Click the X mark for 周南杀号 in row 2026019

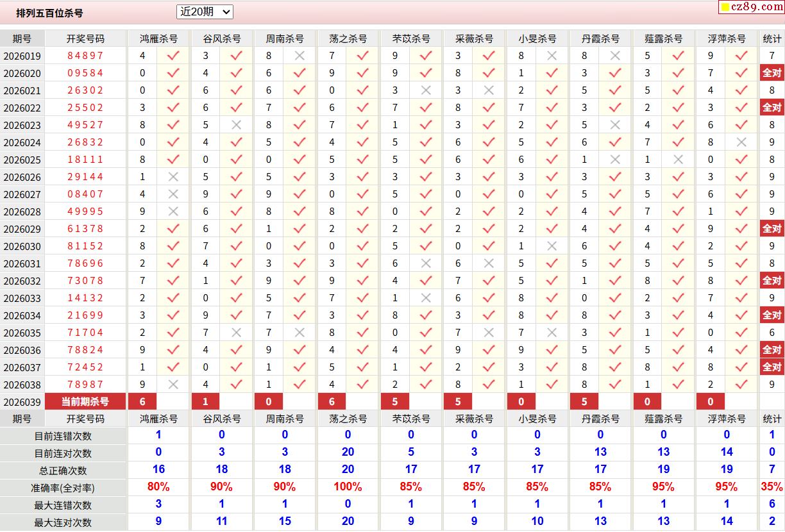[x=300, y=56]
